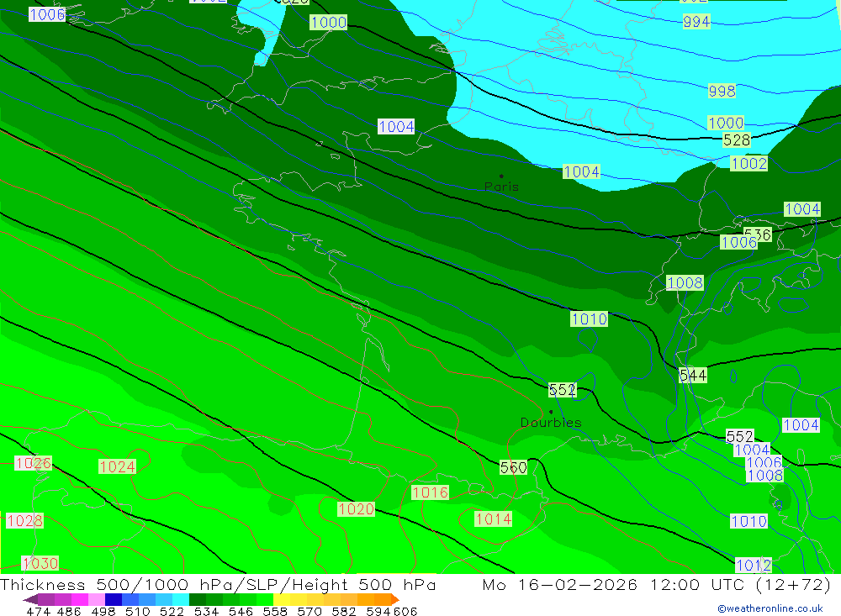This screenshot has width=841, height=616.
Task: Click the Dourbies city label
Action: coord(551,423)
